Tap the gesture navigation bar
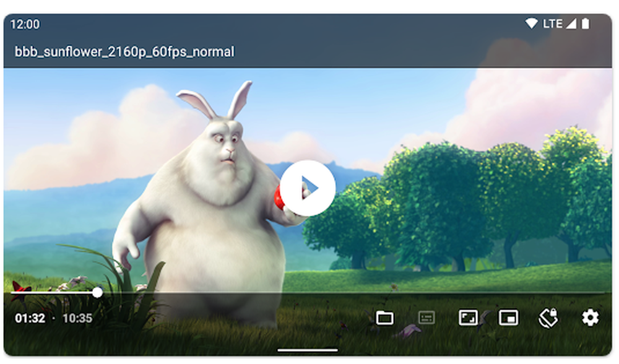The width and height of the screenshot is (619, 364). coord(307,350)
